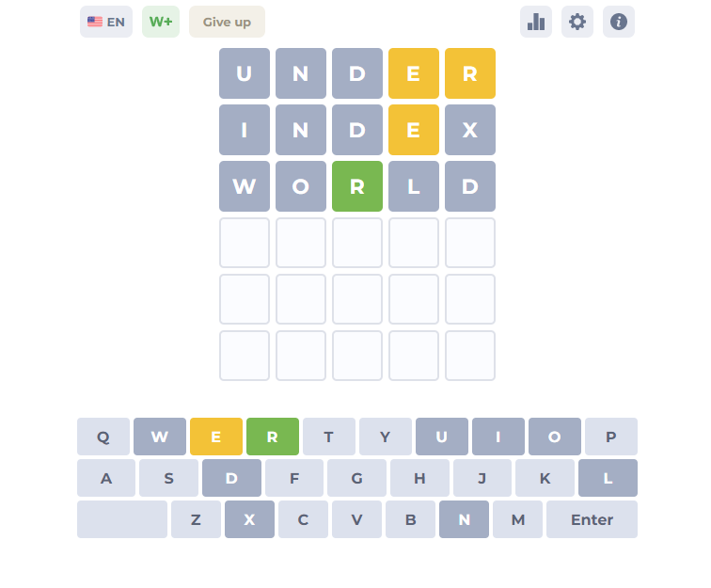Viewport: 711px width, 588px height.
Task: Tap the P key on keyboard
Action: coord(611,437)
